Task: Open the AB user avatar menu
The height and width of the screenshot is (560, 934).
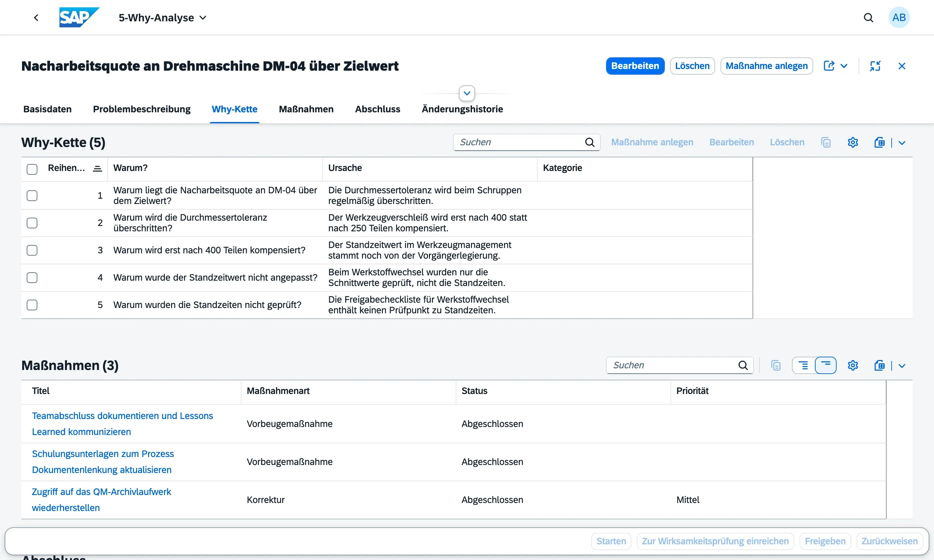Action: pos(899,17)
